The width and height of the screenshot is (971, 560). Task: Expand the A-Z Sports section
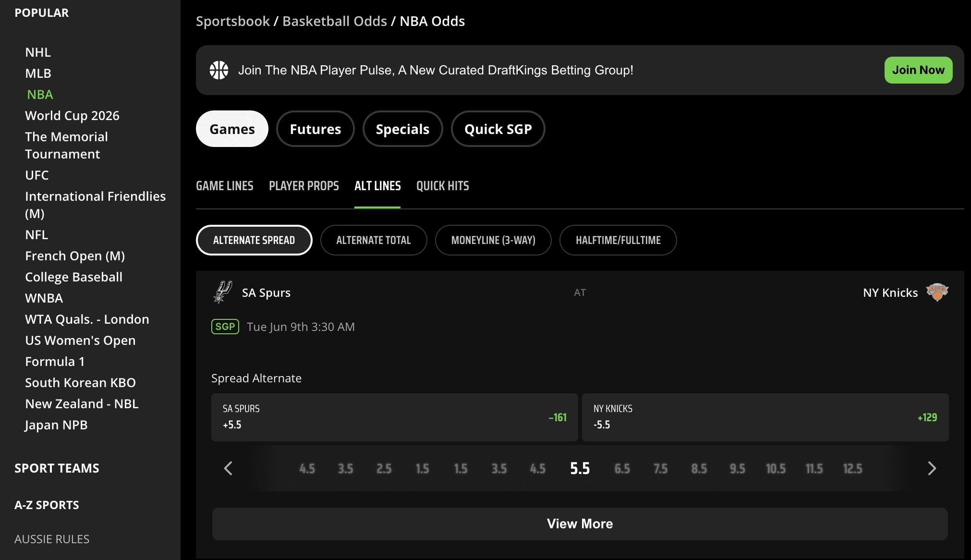(x=47, y=505)
